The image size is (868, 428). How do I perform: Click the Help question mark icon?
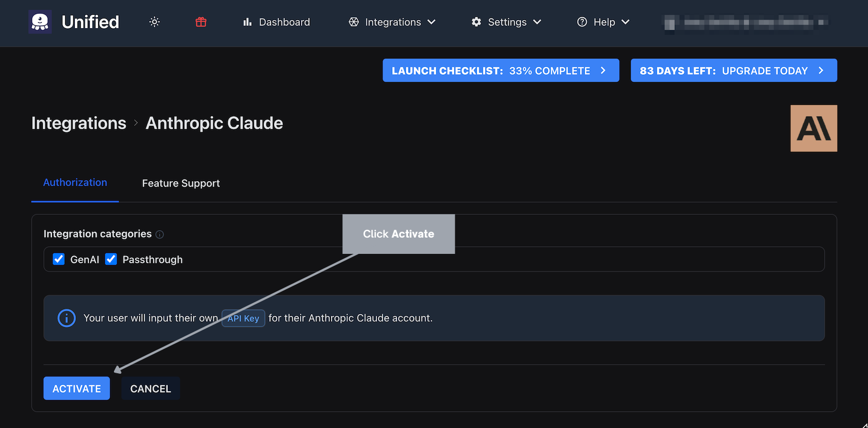point(582,22)
